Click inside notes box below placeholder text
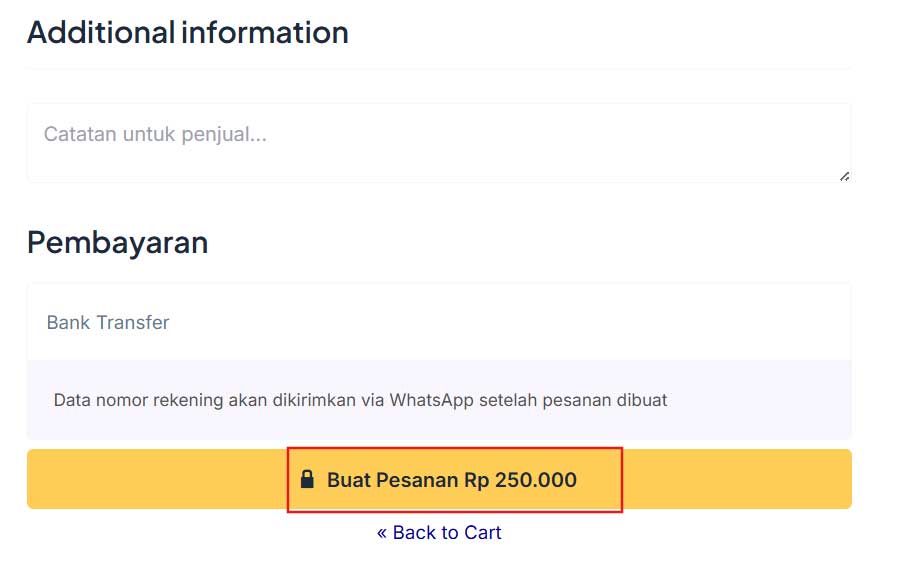905x570 pixels. click(439, 163)
